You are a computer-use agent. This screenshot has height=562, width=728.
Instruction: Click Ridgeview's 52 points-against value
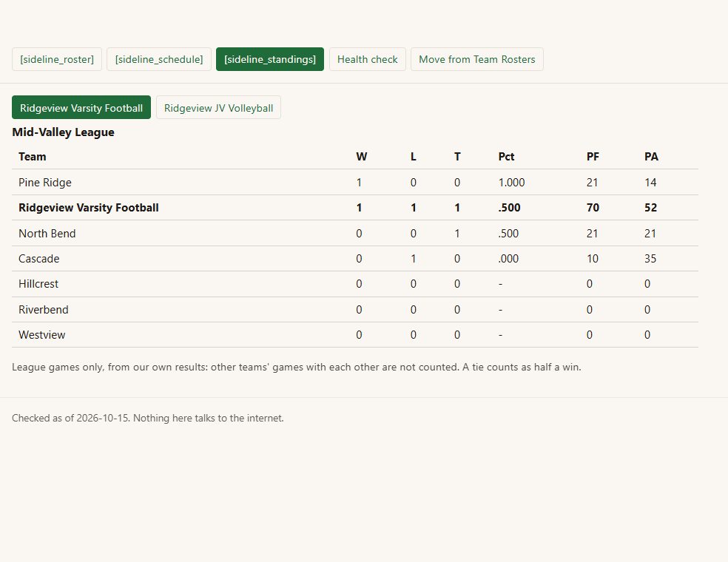(650, 208)
